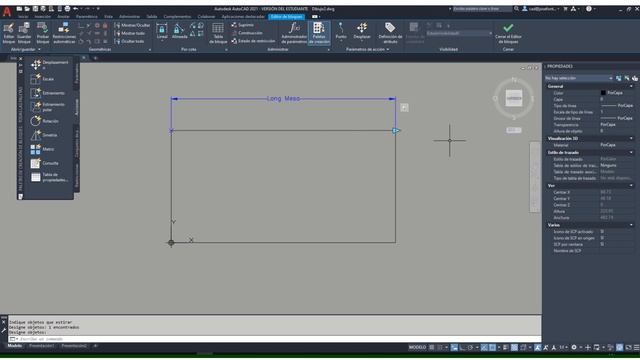Switch to the Modelo layout tab

click(15, 346)
